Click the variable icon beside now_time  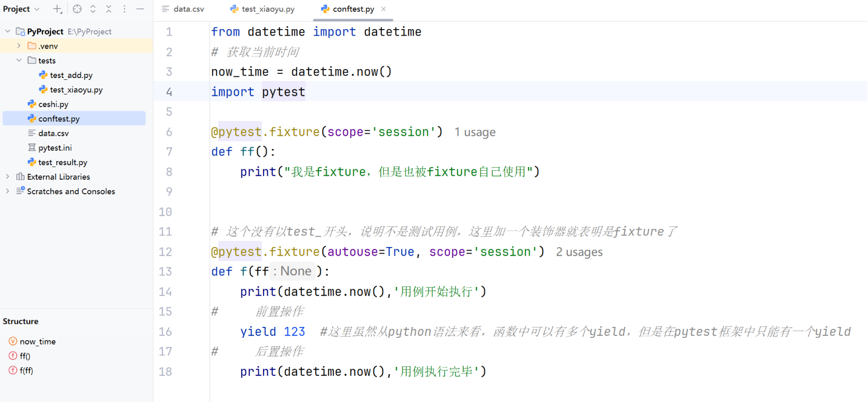click(13, 341)
